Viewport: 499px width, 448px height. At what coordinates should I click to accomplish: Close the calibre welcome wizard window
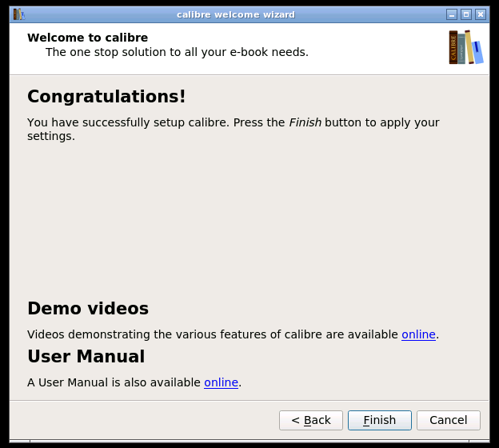pyautogui.click(x=481, y=14)
